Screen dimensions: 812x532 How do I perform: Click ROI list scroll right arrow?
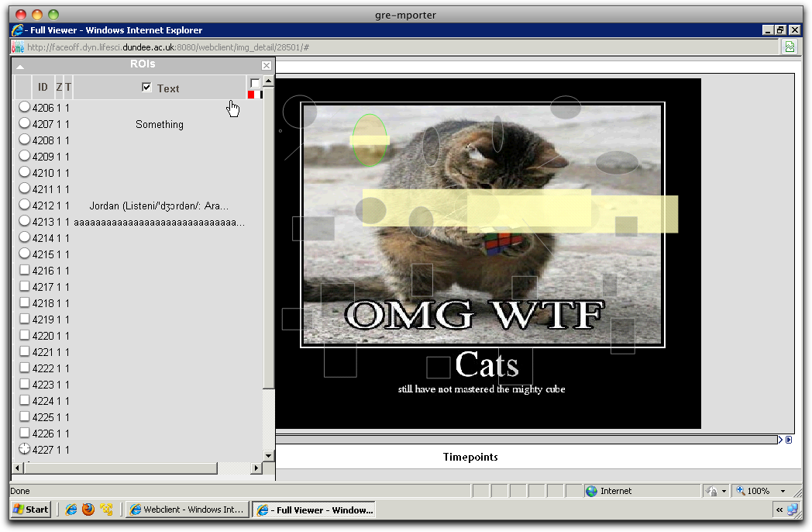tap(256, 468)
